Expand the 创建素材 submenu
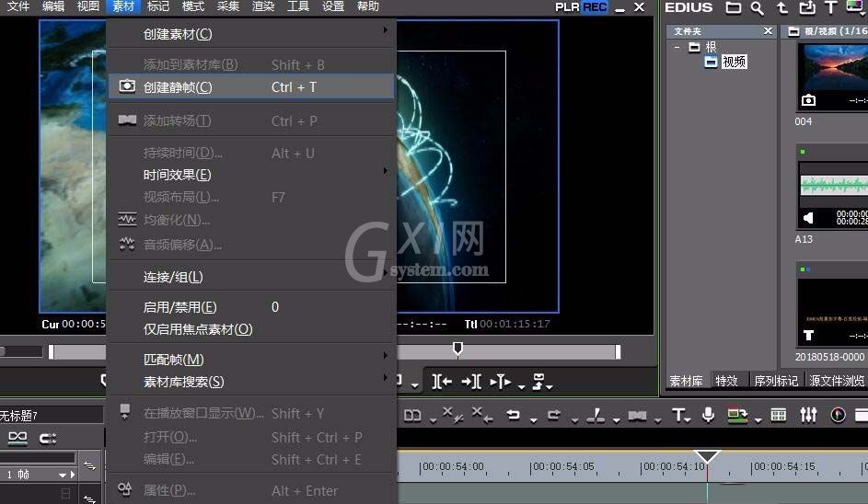 point(251,34)
